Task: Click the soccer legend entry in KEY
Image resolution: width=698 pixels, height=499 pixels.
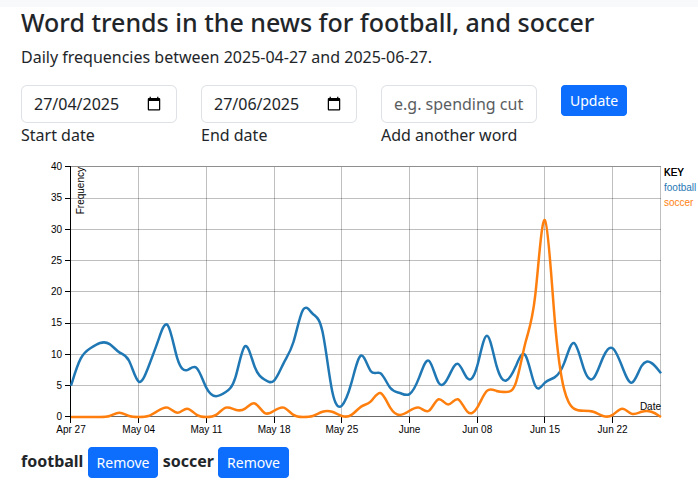Action: 678,202
